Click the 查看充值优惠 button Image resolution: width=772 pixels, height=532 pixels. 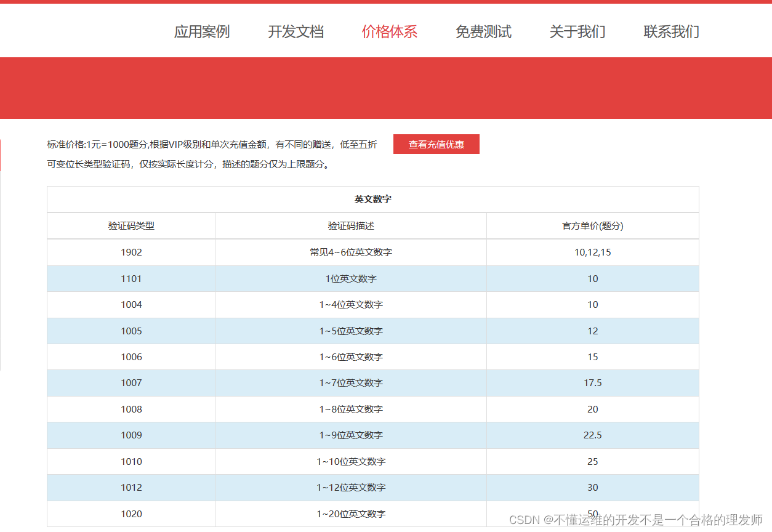(x=436, y=144)
